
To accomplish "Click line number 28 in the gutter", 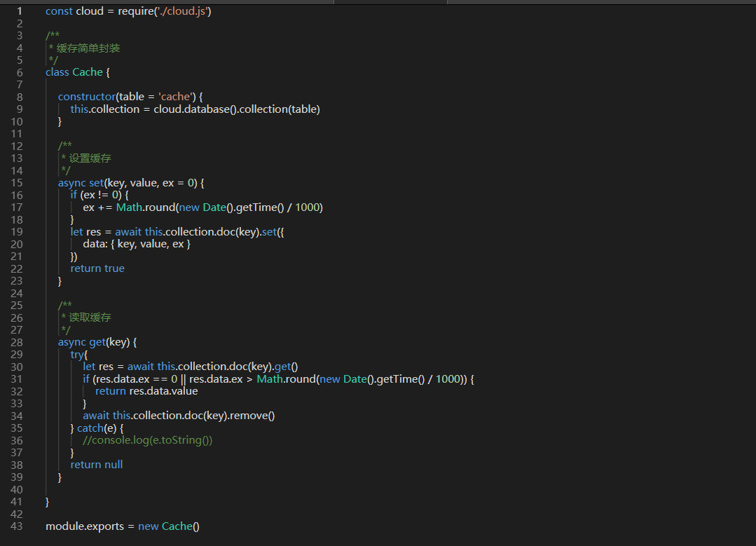I will tap(17, 342).
